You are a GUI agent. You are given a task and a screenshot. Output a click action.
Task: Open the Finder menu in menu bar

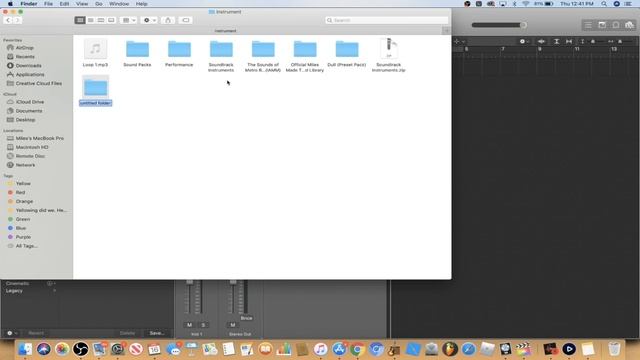pos(29,4)
